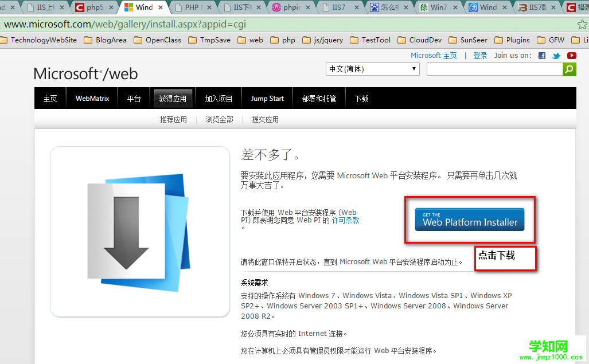Open the web bookmark folder
Screen dimensions: 589x364
(250, 40)
